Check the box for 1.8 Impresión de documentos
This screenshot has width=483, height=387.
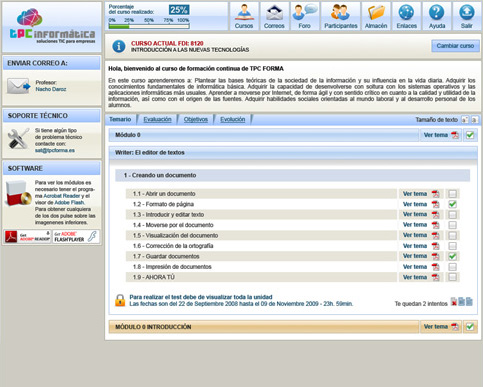pyautogui.click(x=452, y=267)
